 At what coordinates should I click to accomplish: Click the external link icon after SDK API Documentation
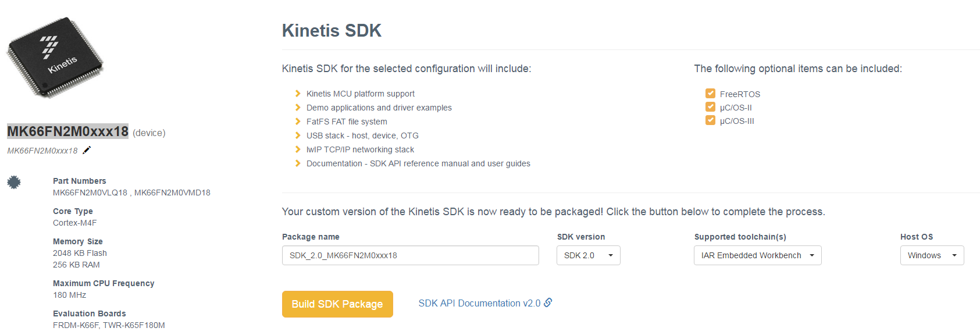(548, 302)
